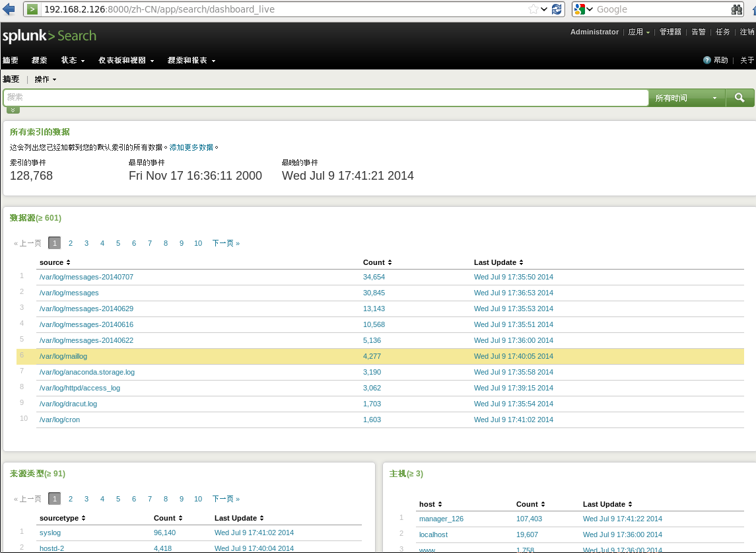Run search with magnifier button
Viewport: 756px width, 553px height.
739,98
